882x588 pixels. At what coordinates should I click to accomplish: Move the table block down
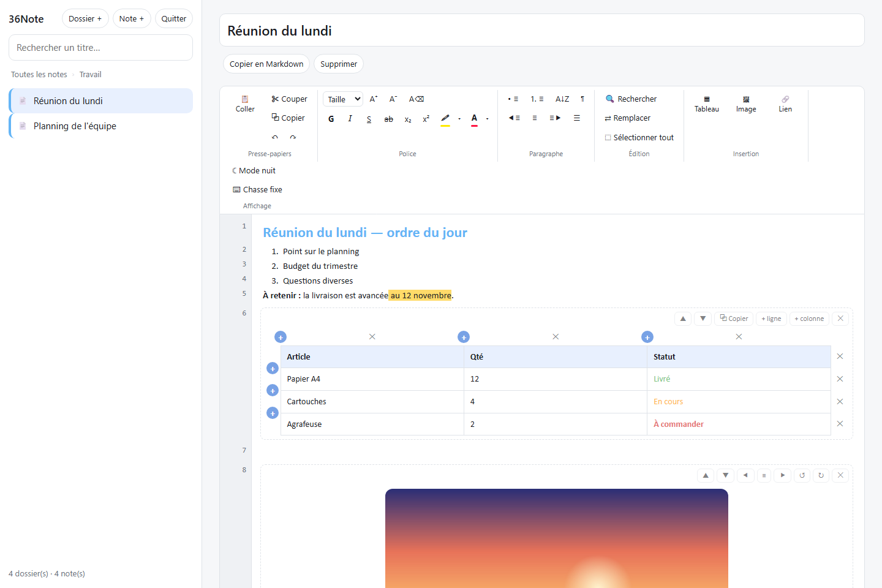click(703, 318)
